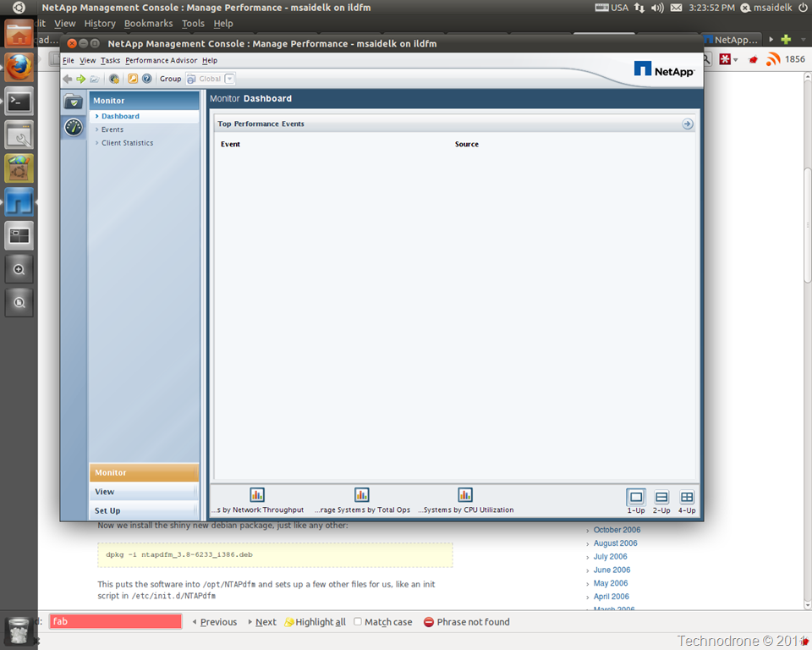Open the Global group dropdown
Screen dimensions: 812x650
point(229,79)
